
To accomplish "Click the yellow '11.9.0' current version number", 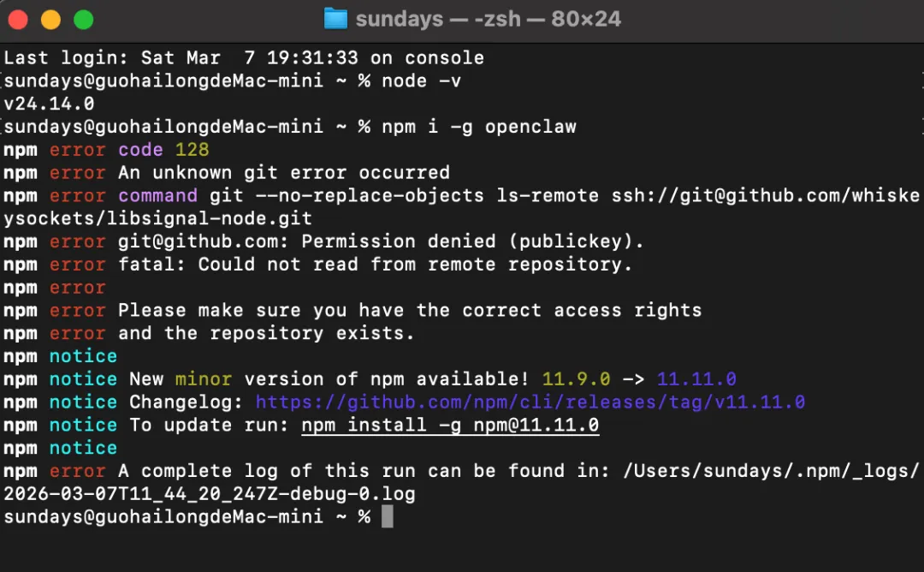I will 576,379.
